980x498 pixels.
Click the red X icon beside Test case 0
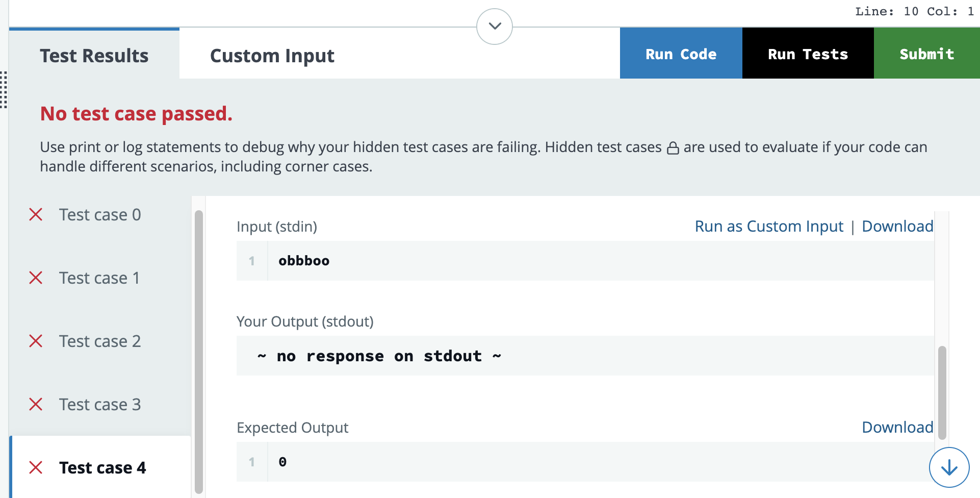36,214
